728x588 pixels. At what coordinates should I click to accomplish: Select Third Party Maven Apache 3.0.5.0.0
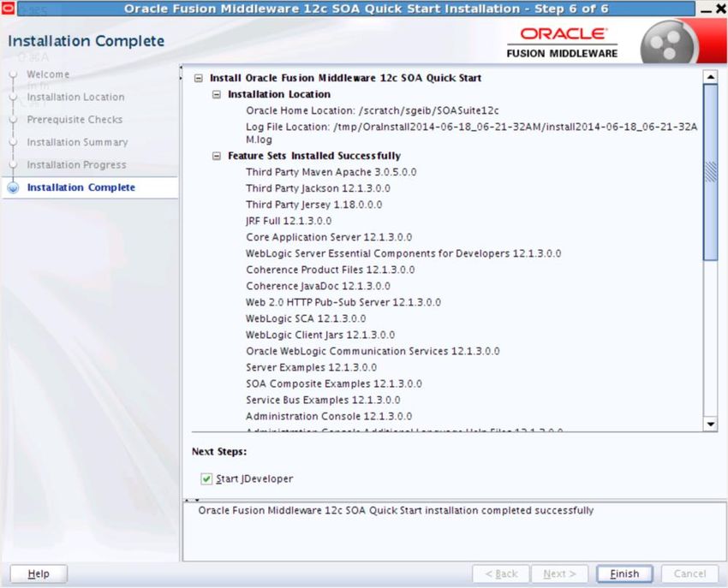click(331, 172)
